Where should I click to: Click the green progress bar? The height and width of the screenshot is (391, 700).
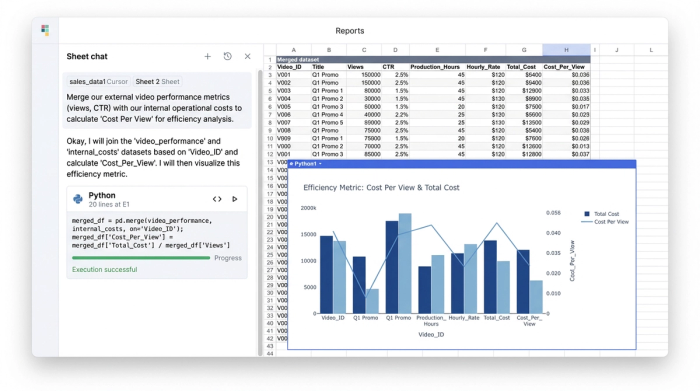pos(141,258)
